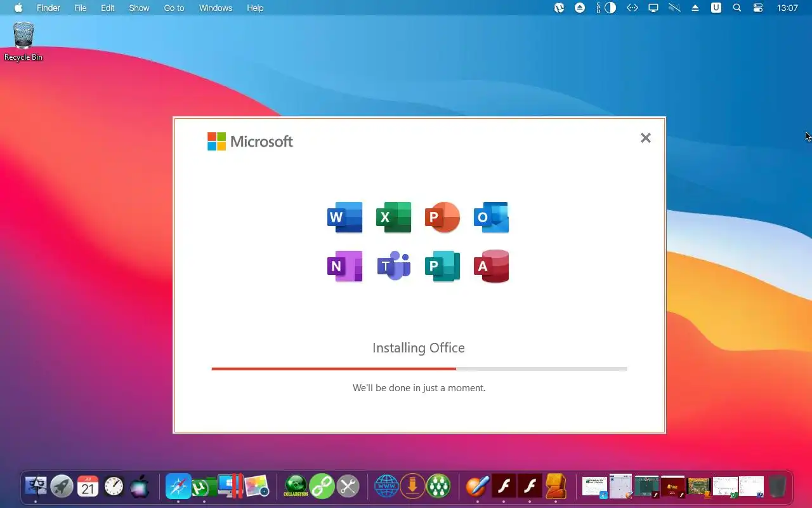This screenshot has height=508, width=812.
Task: Open the Show menu
Action: tap(139, 8)
